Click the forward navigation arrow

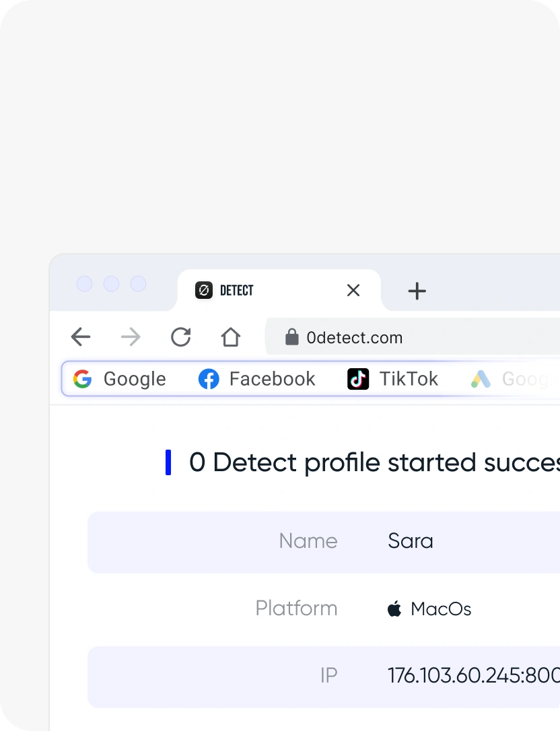tap(131, 337)
